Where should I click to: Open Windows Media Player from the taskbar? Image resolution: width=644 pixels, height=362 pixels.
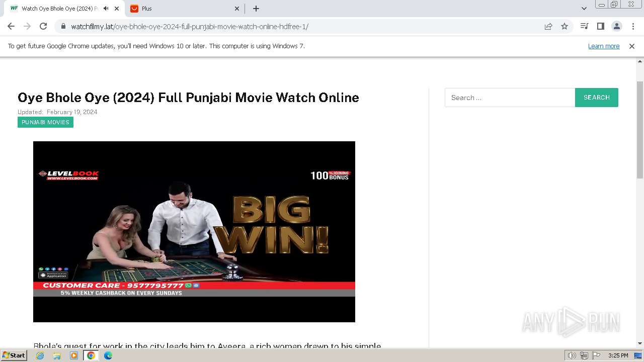click(74, 355)
